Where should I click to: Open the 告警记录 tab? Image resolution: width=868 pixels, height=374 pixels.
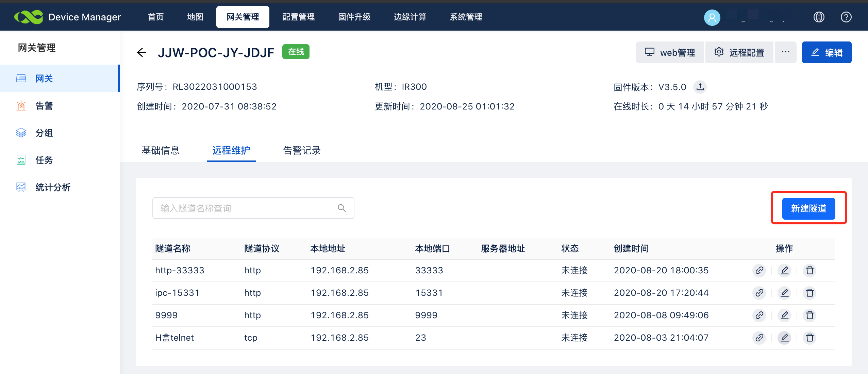coord(302,150)
